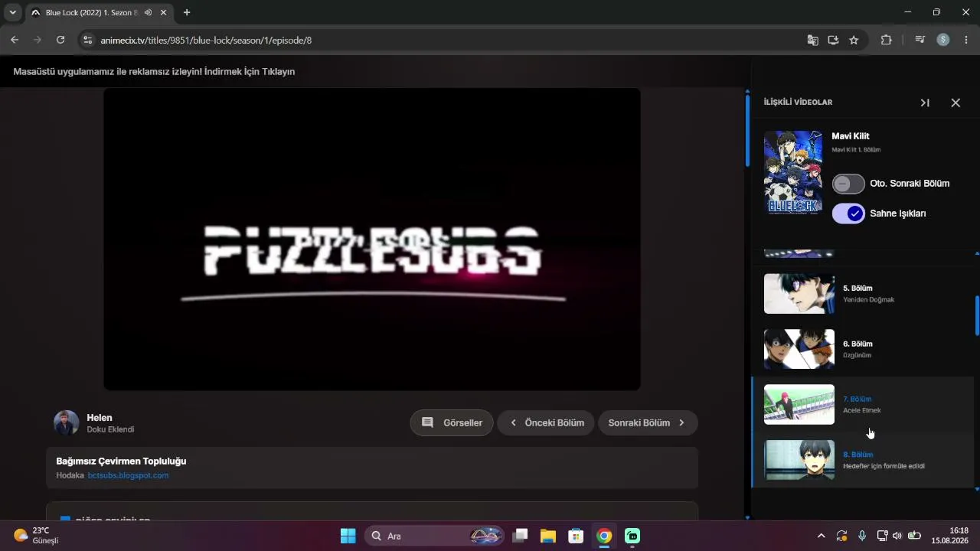This screenshot has height=551, width=980.
Task: View site information icon in address bar
Action: [87, 40]
